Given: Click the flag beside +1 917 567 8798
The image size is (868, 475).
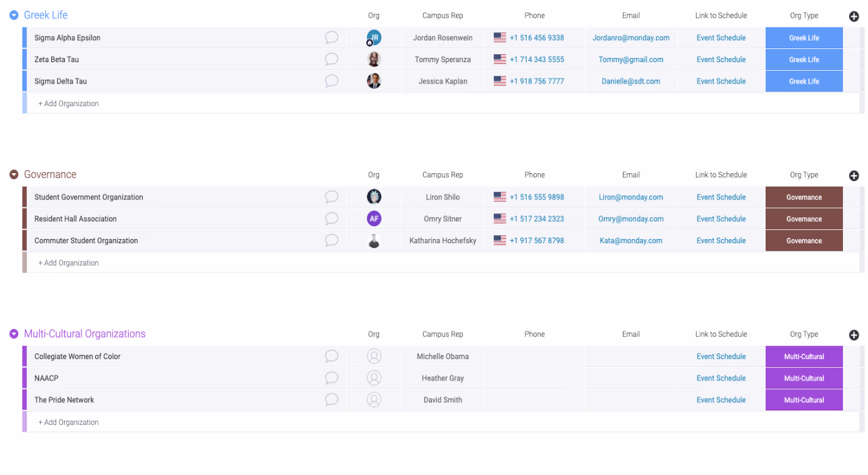Looking at the screenshot, I should [500, 240].
